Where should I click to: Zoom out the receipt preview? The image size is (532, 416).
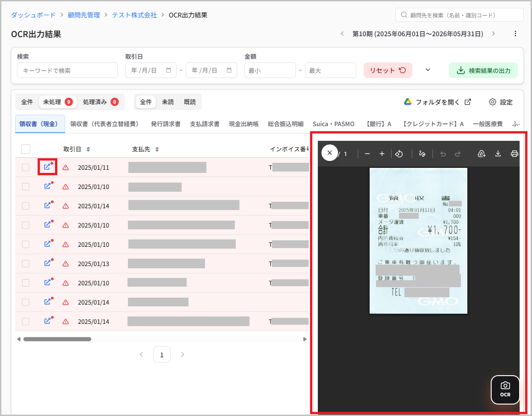tap(367, 154)
